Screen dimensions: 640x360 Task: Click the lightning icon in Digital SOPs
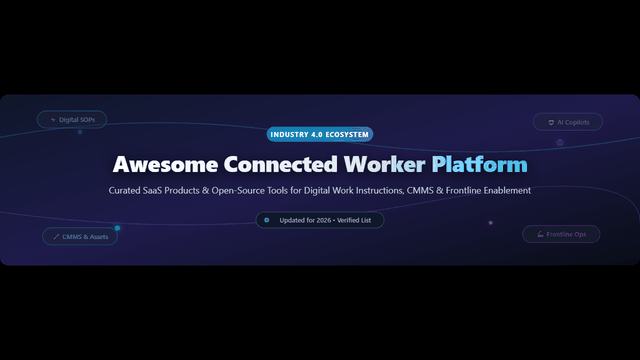click(53, 120)
